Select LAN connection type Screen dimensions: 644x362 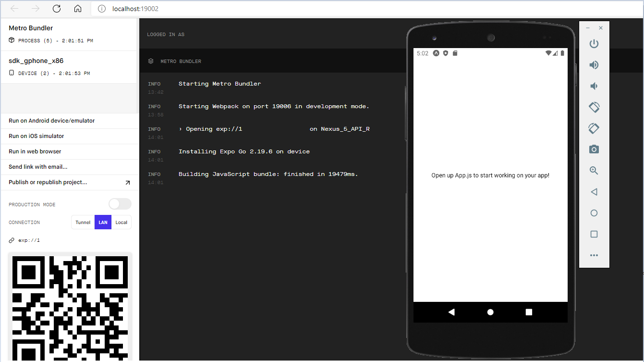pos(103,222)
